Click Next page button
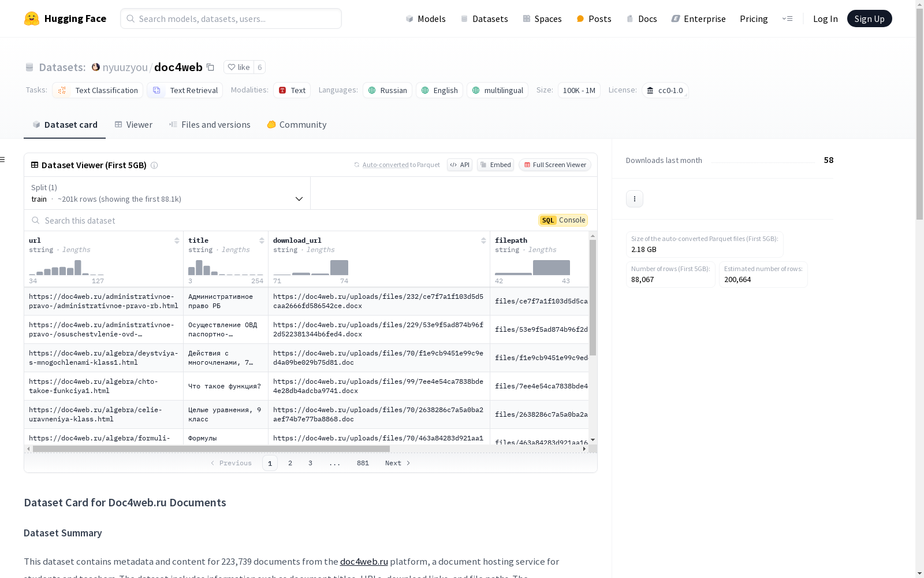924x578 pixels. pos(398,463)
